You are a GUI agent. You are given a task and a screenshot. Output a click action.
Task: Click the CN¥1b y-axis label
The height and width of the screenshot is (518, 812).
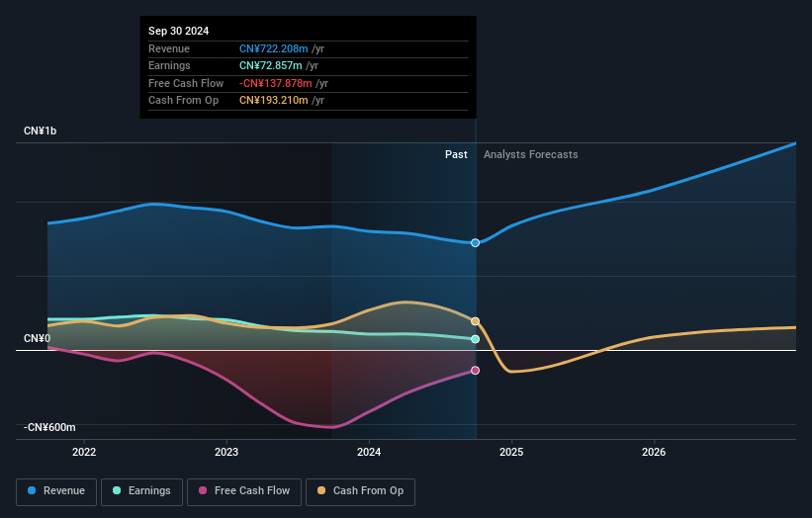tap(40, 130)
